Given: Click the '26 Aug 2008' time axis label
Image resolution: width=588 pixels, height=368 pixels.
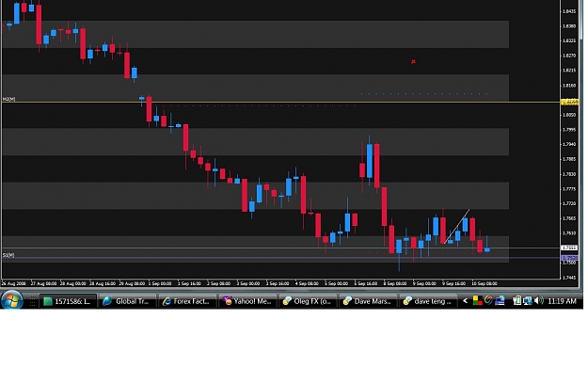Looking at the screenshot, I should (x=14, y=283).
